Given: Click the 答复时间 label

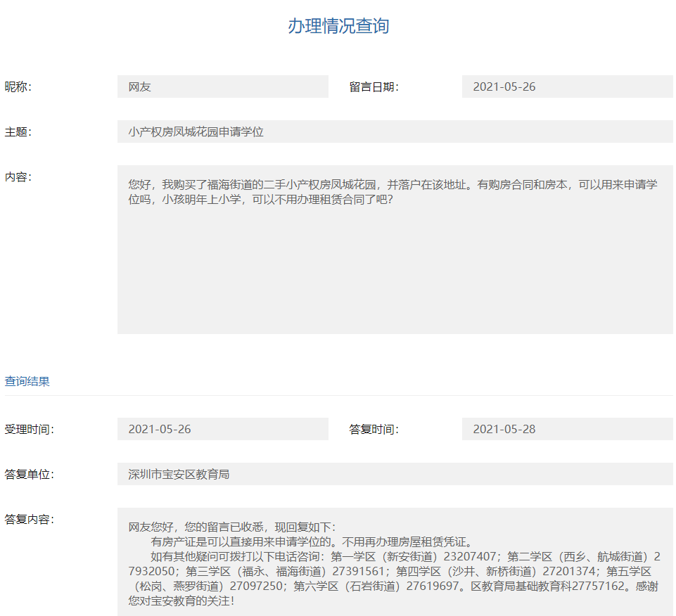Looking at the screenshot, I should point(374,429).
